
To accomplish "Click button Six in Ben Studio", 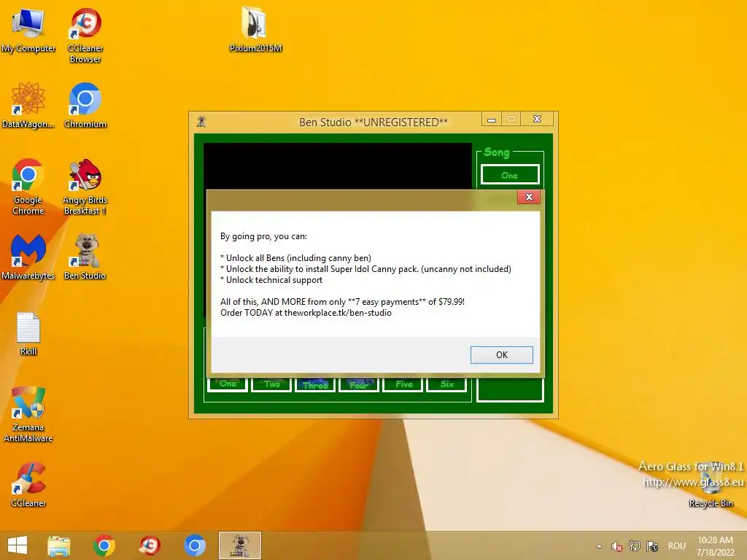I will (x=447, y=384).
